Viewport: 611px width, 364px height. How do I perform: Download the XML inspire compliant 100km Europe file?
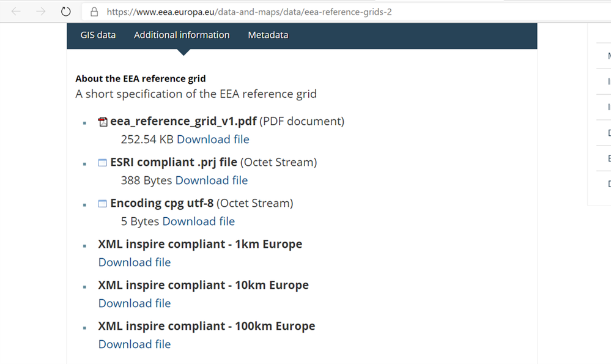click(134, 344)
